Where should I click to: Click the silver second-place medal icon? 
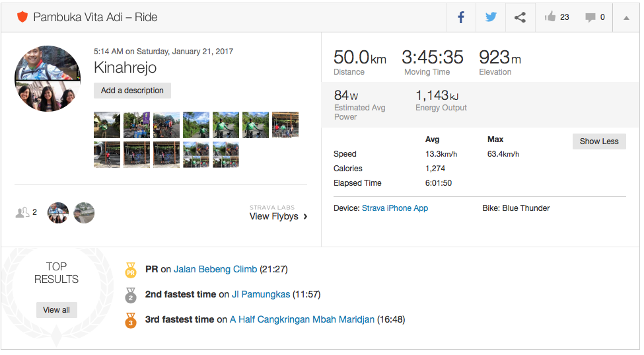pos(131,295)
